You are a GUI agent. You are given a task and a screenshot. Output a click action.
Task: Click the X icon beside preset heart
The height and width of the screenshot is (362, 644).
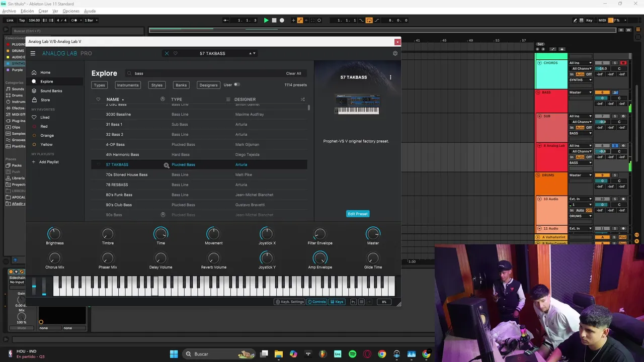(x=167, y=53)
